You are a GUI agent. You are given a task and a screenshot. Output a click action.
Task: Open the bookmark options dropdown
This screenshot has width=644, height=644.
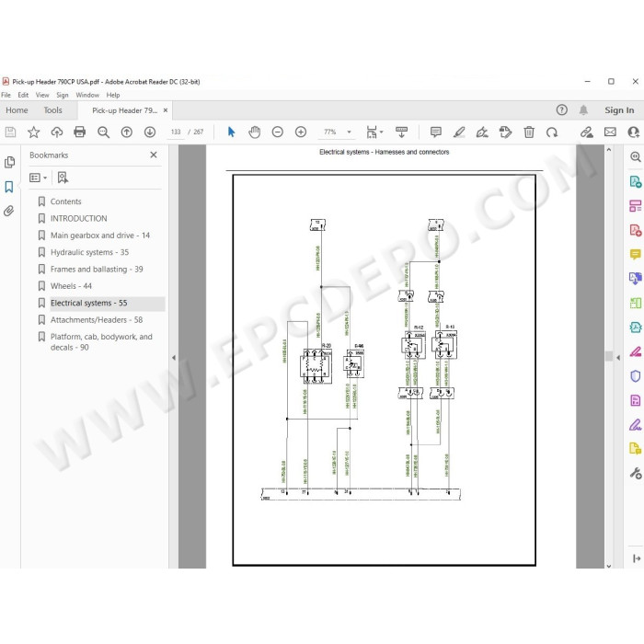click(39, 178)
